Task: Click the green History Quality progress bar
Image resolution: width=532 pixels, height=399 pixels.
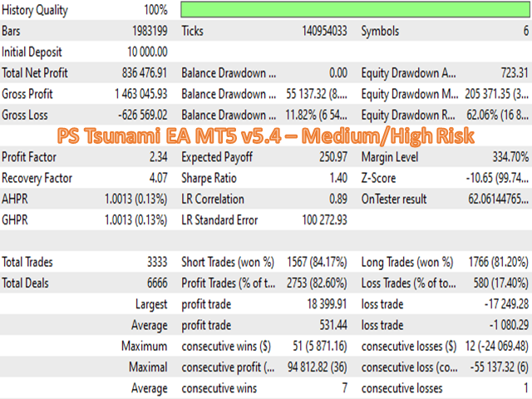Action: (x=355, y=9)
